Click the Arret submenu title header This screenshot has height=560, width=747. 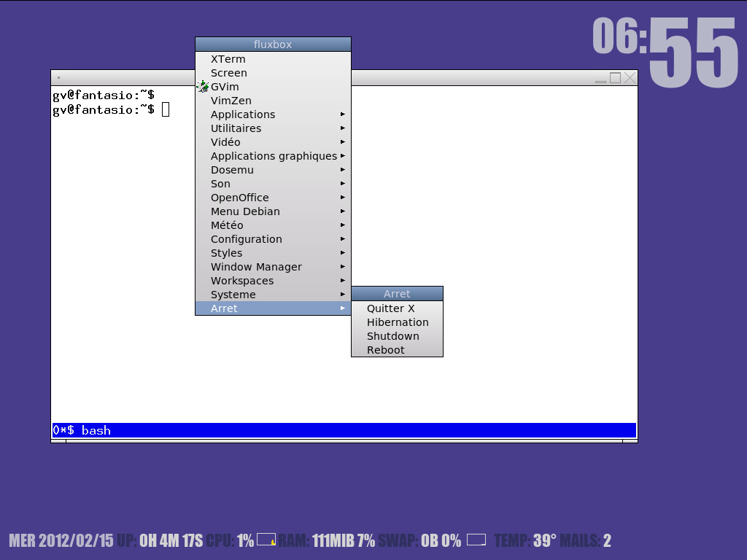click(397, 294)
